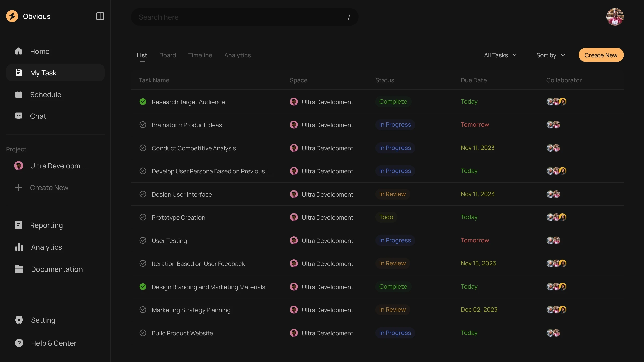This screenshot has width=644, height=362.
Task: Toggle sidebar panel layout view
Action: [x=100, y=16]
